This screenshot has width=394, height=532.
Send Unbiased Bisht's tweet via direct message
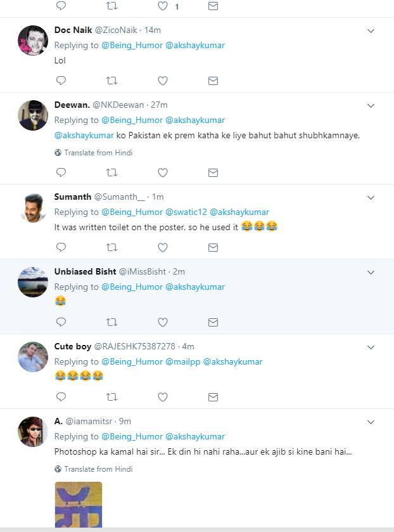pyautogui.click(x=213, y=322)
